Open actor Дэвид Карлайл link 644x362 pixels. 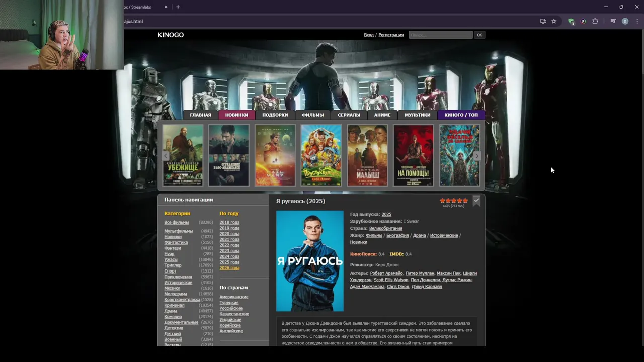[427, 287]
